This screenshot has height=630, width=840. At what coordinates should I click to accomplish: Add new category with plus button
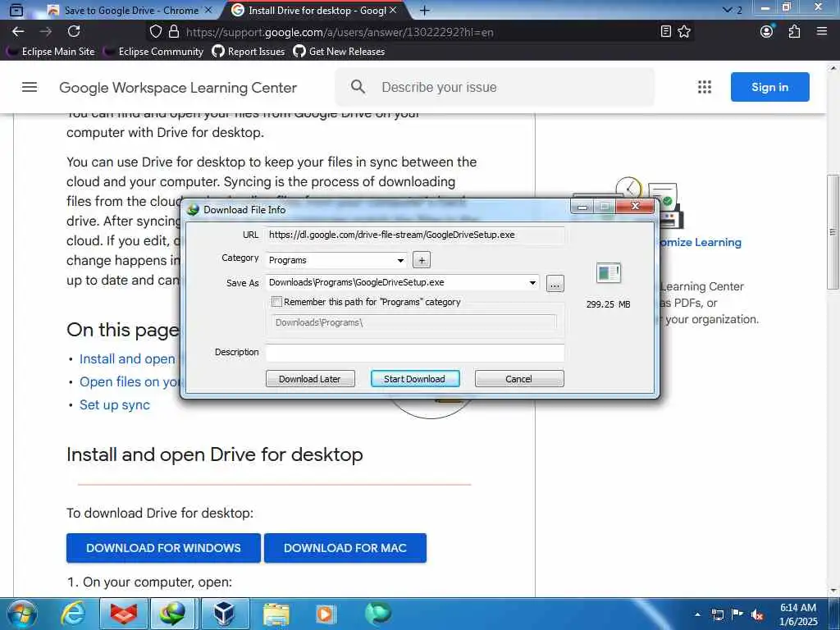click(x=422, y=260)
